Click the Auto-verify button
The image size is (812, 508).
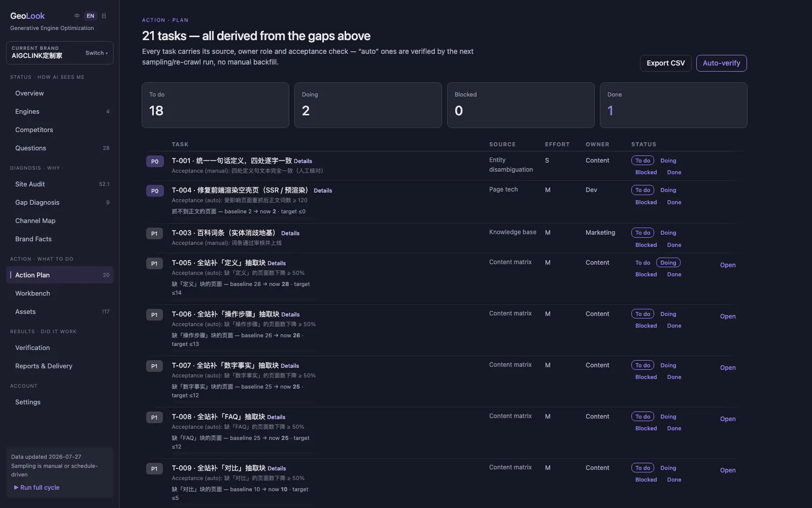(x=721, y=63)
